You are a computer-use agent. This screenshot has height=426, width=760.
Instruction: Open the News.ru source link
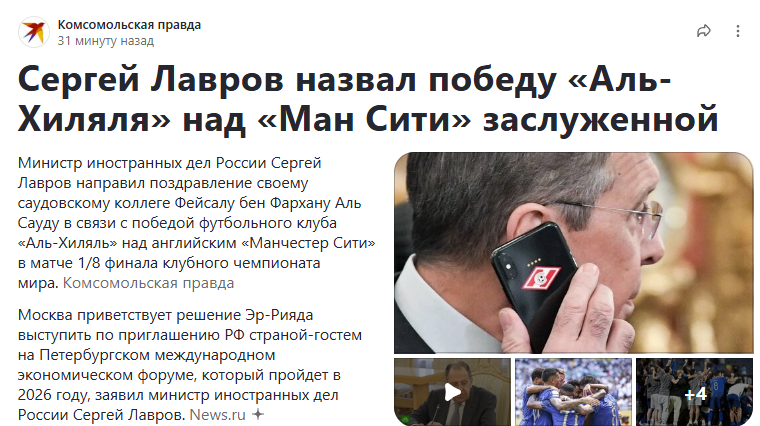tap(218, 415)
